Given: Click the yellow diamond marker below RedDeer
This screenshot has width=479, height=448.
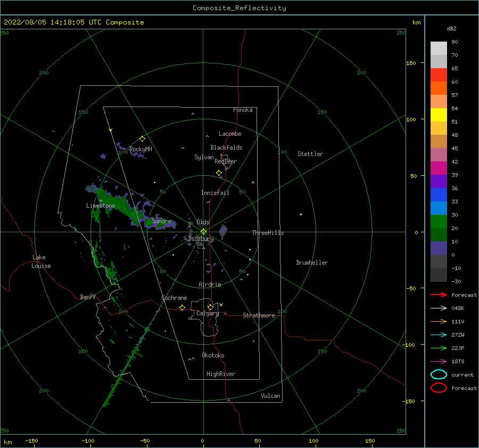Looking at the screenshot, I should tap(219, 173).
